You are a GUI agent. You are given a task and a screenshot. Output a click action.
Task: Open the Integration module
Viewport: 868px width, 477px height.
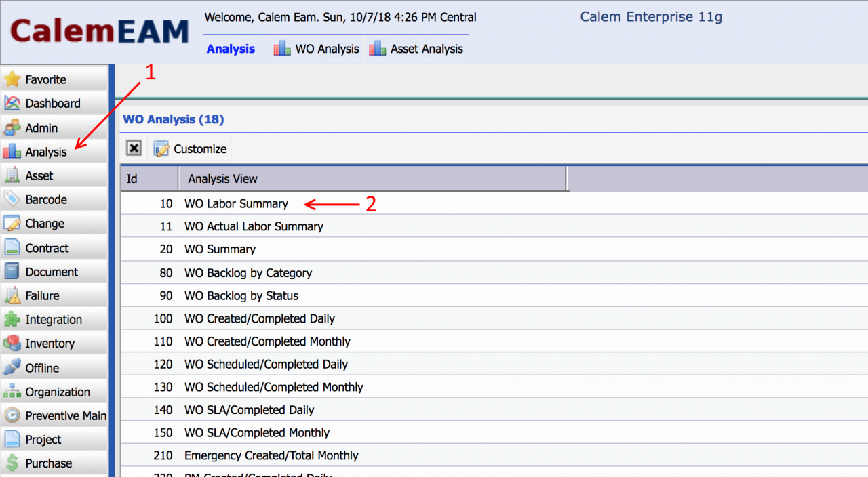coord(54,319)
